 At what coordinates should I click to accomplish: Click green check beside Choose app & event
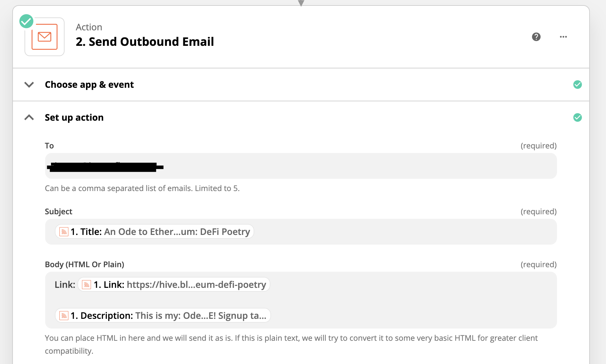[x=578, y=85]
